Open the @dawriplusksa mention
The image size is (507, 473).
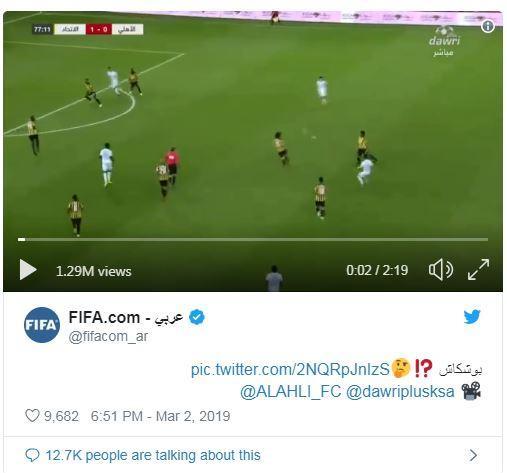(x=400, y=391)
